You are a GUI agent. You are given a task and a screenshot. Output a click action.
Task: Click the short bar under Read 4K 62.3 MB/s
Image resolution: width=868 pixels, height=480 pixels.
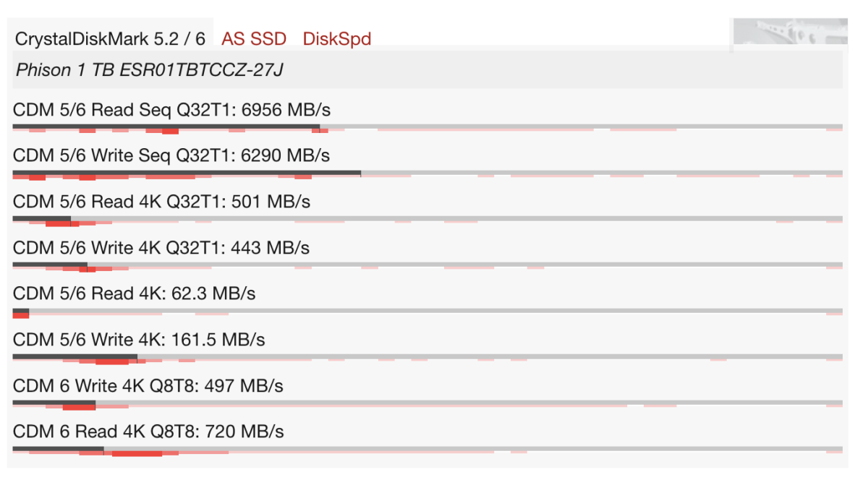21,311
